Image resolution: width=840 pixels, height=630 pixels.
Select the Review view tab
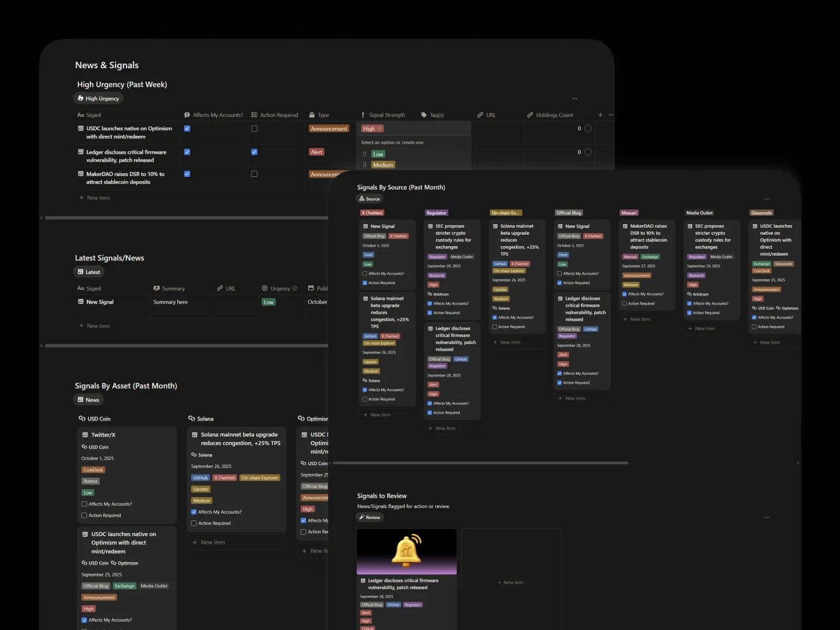pyautogui.click(x=370, y=518)
